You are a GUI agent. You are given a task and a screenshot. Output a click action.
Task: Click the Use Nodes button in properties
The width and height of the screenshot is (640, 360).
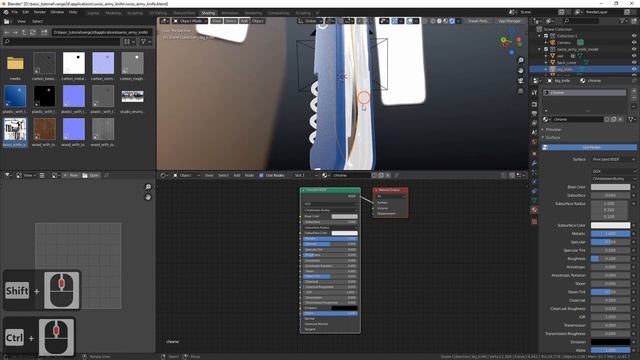[589, 147]
